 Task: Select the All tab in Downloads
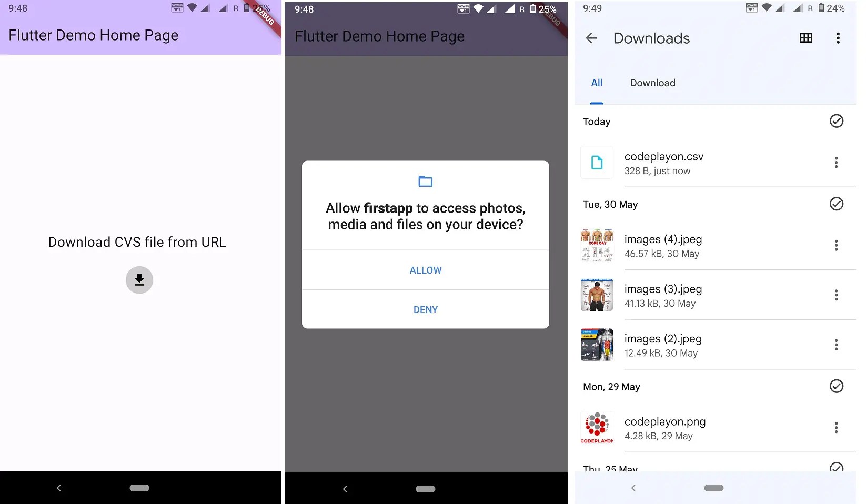coord(597,83)
